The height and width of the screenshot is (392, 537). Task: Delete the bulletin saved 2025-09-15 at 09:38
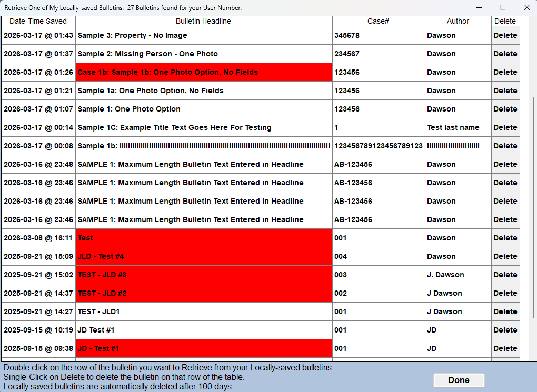tap(505, 348)
